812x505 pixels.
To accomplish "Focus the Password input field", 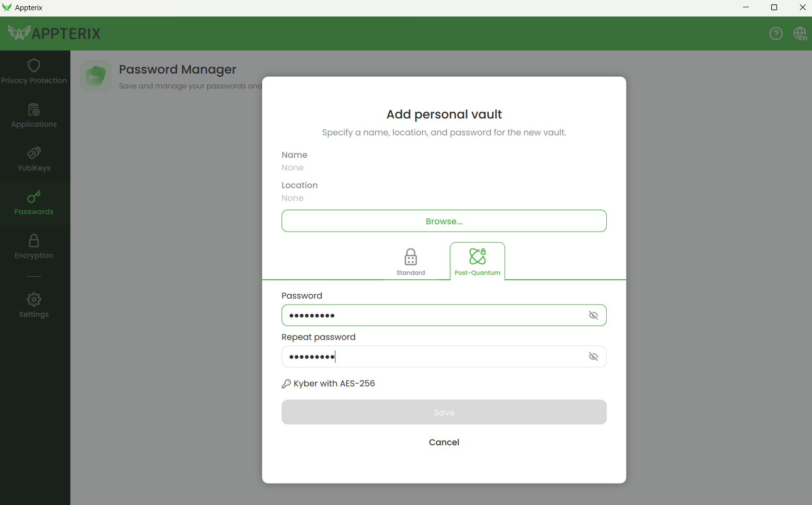I will (432, 316).
